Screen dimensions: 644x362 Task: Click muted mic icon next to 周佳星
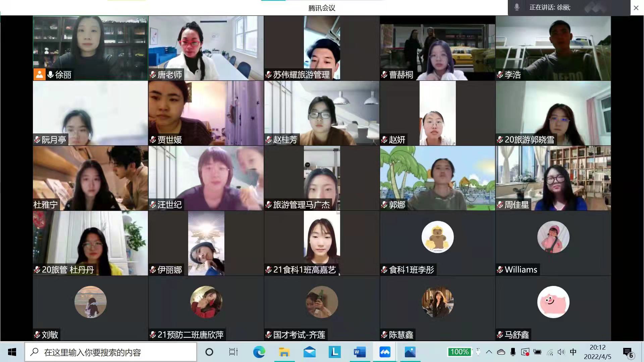click(500, 204)
